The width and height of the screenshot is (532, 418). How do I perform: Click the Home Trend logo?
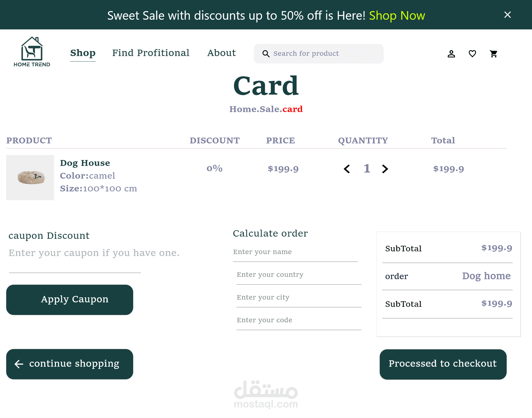(x=32, y=52)
